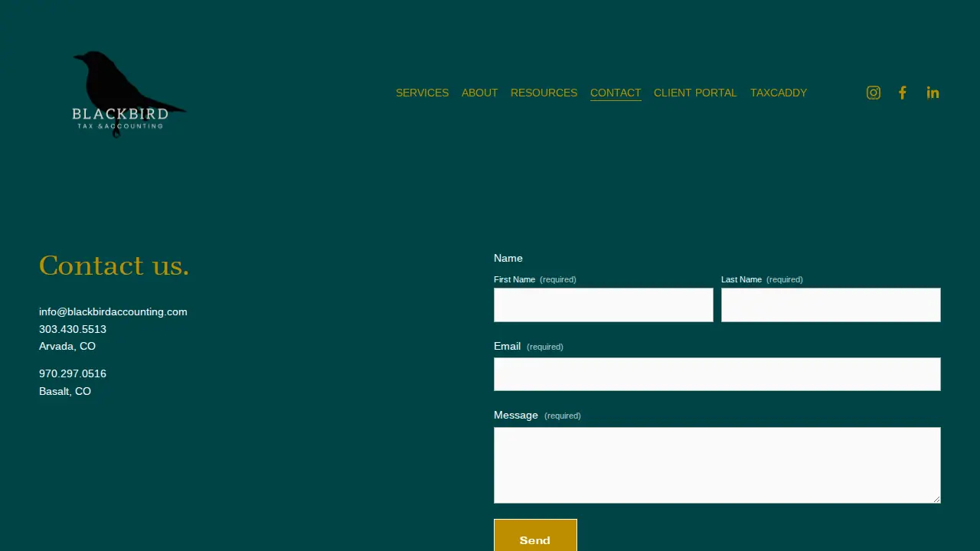Click the Basalt, CO location text
980x551 pixels.
[65, 391]
